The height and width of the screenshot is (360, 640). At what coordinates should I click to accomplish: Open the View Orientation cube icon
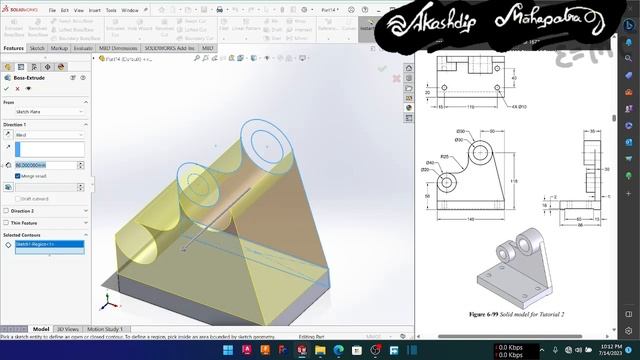pyautogui.click(x=241, y=58)
